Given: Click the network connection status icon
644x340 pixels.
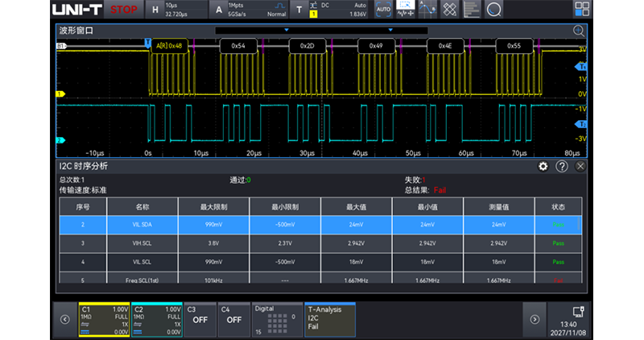Looking at the screenshot, I should click(578, 312).
